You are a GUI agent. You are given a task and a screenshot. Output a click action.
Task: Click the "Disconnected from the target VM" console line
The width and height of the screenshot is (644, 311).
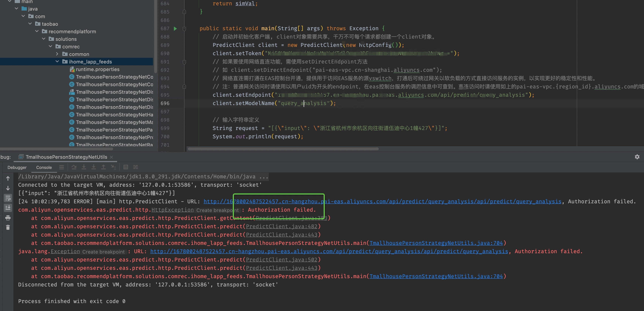click(148, 285)
